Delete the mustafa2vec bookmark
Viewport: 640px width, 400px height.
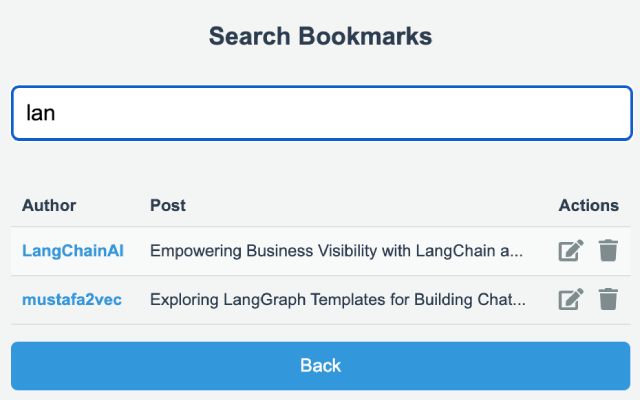(x=608, y=299)
